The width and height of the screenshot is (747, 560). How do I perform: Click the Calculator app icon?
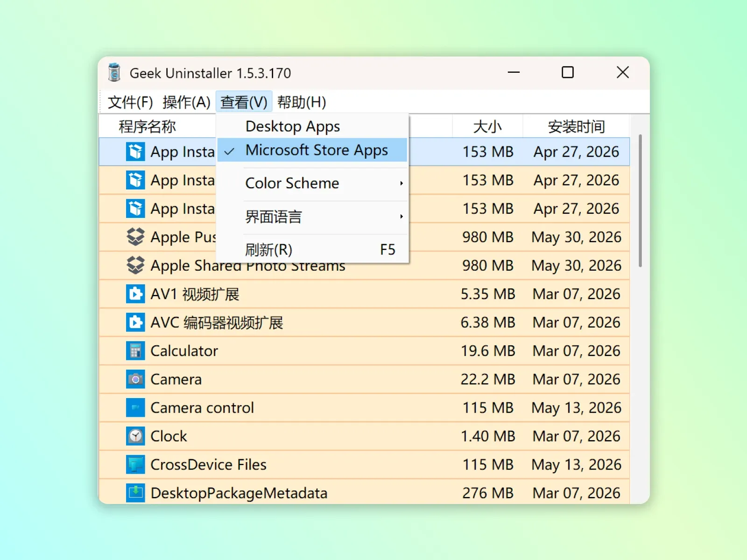(135, 351)
